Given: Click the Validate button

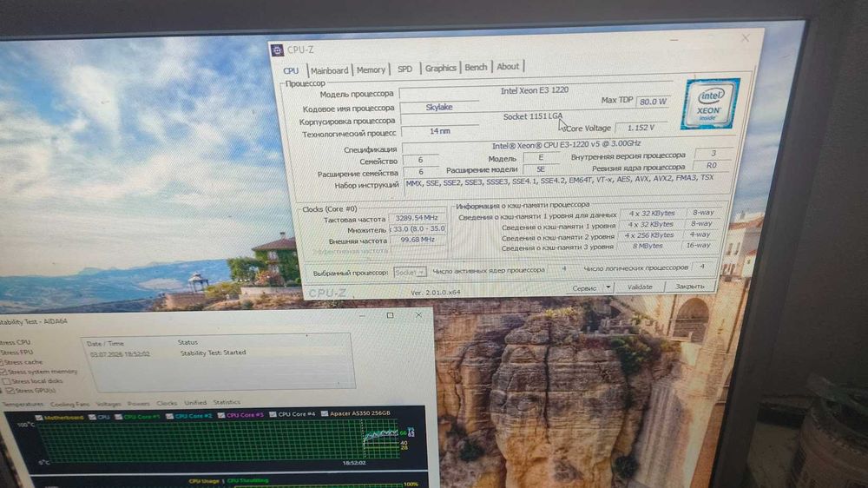Looking at the screenshot, I should (x=640, y=287).
